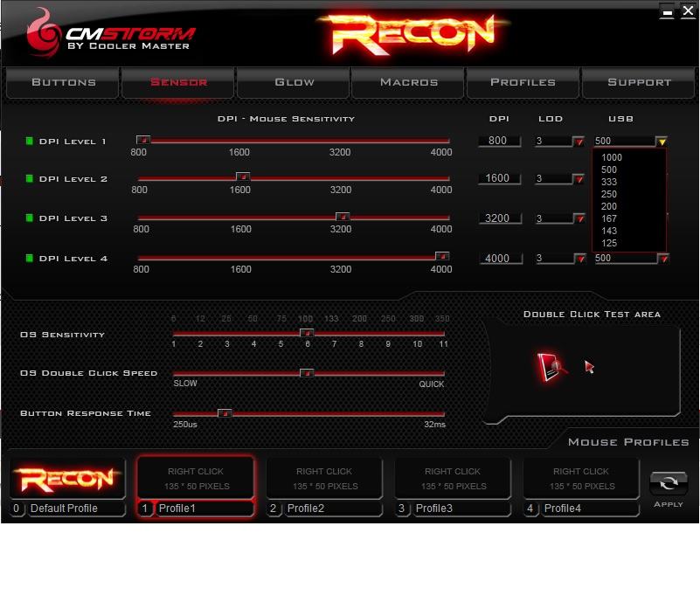Select the Recon Default Profile thumbnail
This screenshot has height=595, width=700.
(67, 479)
